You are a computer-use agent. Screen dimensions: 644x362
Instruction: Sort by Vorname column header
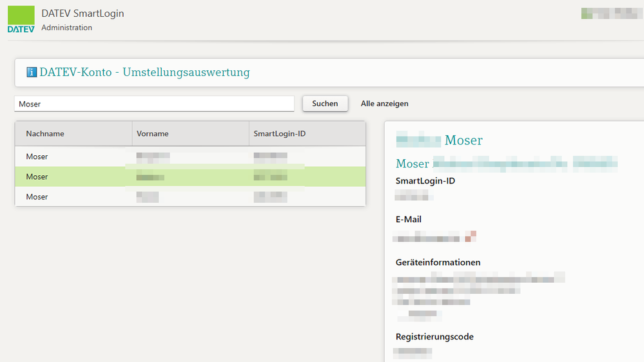pyautogui.click(x=191, y=133)
